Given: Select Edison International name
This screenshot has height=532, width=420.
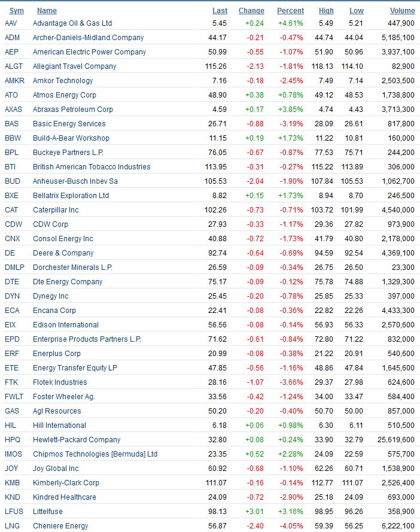Looking at the screenshot, I should point(66,325).
